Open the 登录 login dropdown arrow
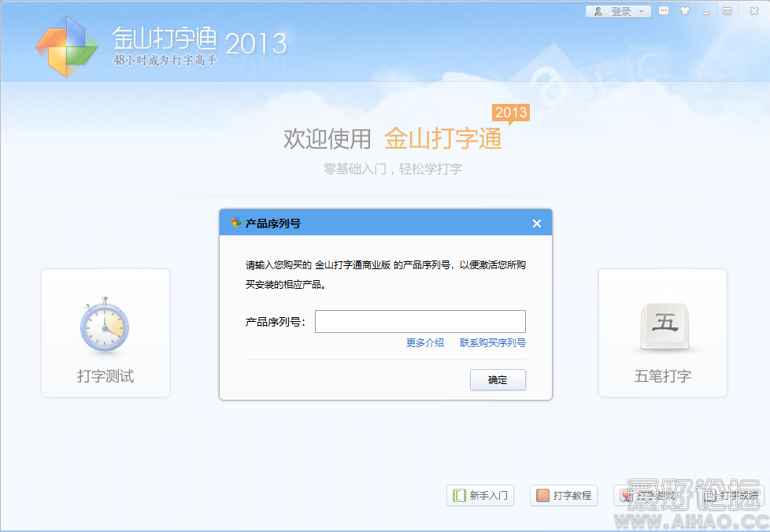 click(x=641, y=11)
